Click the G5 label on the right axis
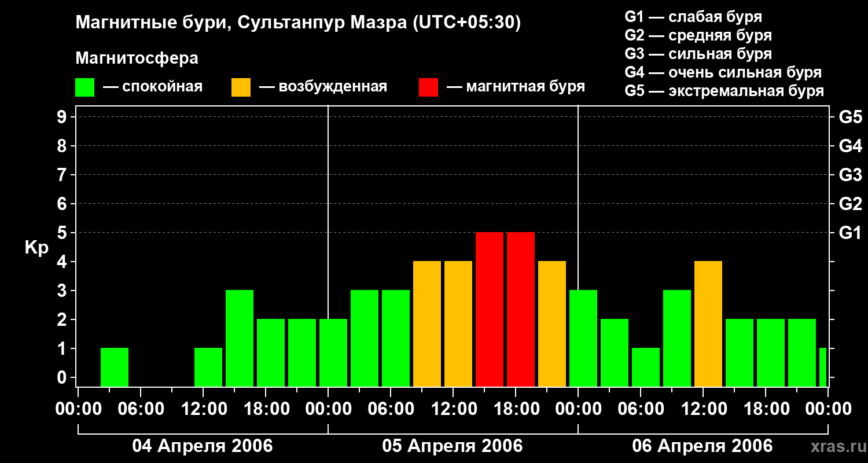868x463 pixels. point(850,117)
